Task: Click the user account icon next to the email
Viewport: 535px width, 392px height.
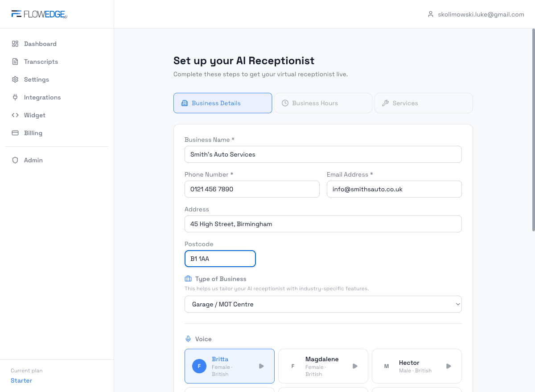Action: pyautogui.click(x=430, y=14)
